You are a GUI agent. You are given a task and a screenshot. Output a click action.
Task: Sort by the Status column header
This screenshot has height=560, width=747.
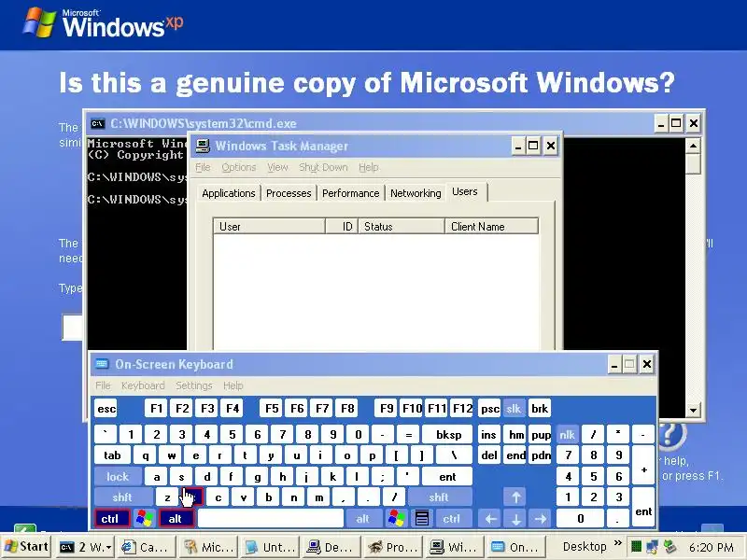(x=402, y=227)
